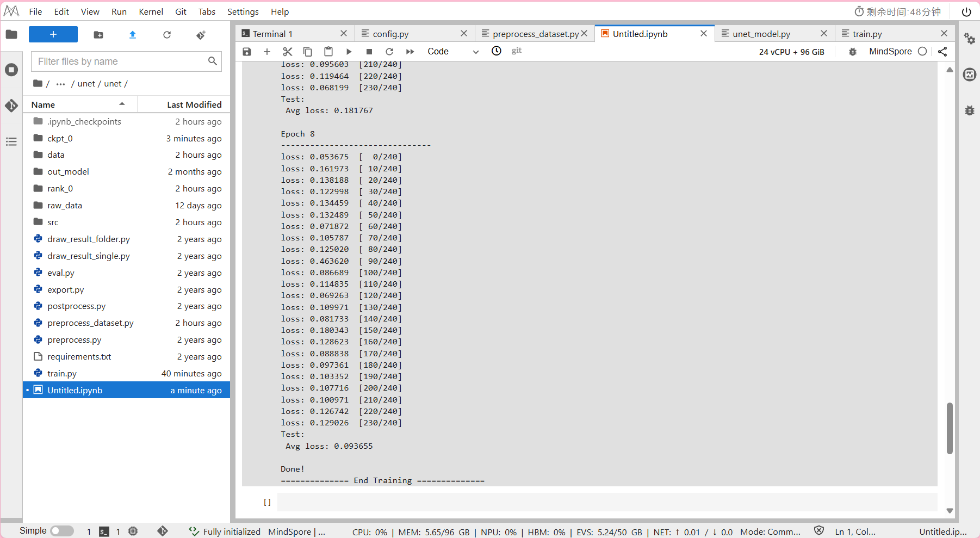The height and width of the screenshot is (538, 980).
Task: Click the Ln 1, Col status bar entry
Action: pos(855,531)
